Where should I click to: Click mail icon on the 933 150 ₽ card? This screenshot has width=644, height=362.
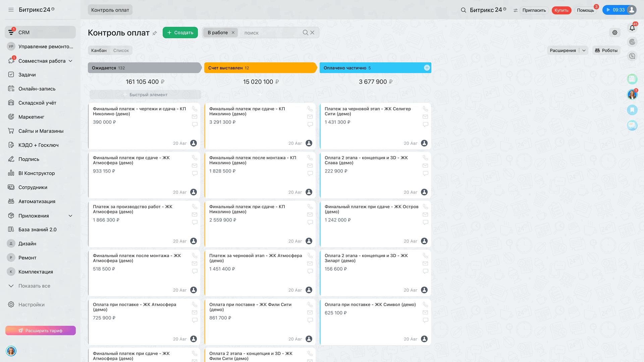(x=195, y=166)
